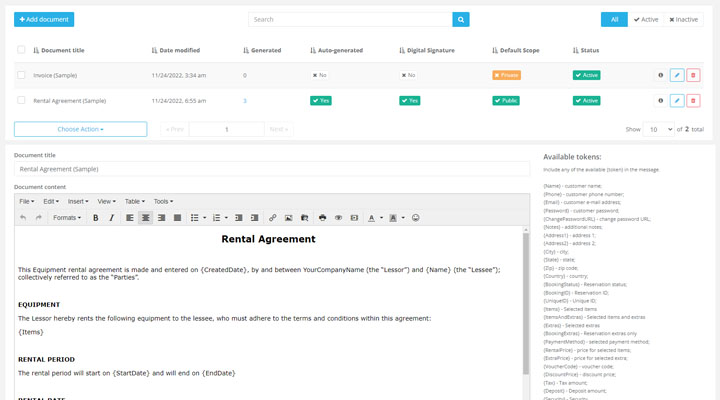
Task: Justify the text
Action: (x=177, y=218)
